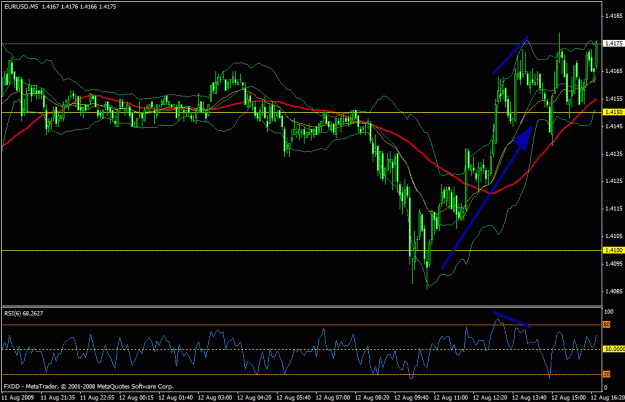Screen dimensions: 625x402
Task: Click the FXDD MetaTrader copyright text
Action: pos(88,386)
